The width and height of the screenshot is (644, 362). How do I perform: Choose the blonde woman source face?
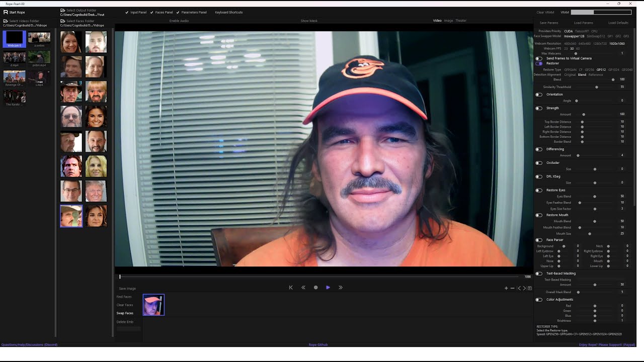(96, 166)
